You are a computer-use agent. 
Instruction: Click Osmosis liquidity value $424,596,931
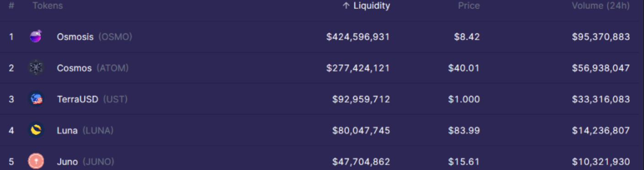pos(358,37)
